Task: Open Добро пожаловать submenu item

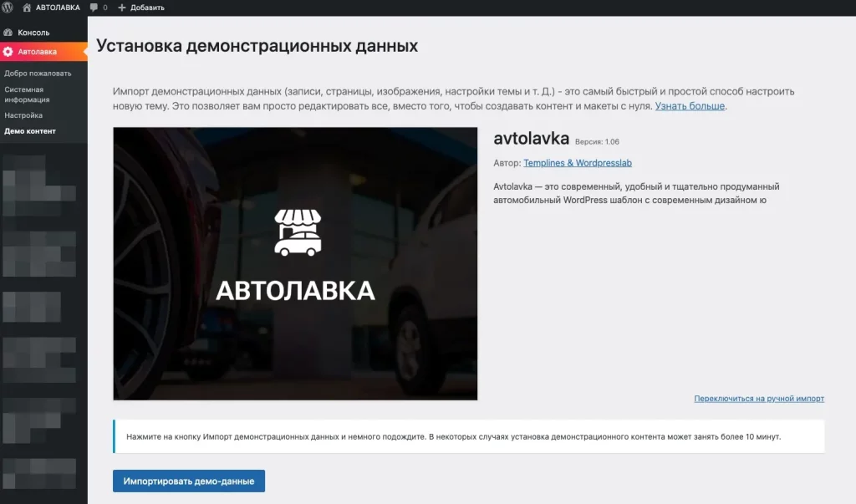Action: click(x=38, y=74)
